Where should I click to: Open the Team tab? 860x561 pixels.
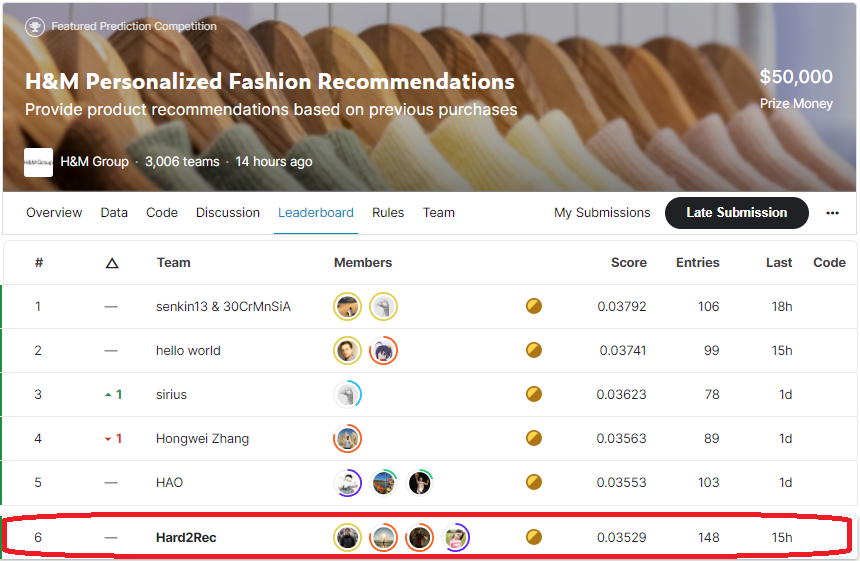pos(439,213)
